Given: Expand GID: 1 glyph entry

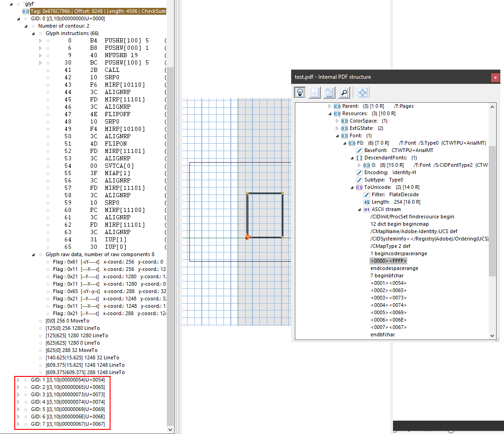Looking at the screenshot, I should 18,380.
